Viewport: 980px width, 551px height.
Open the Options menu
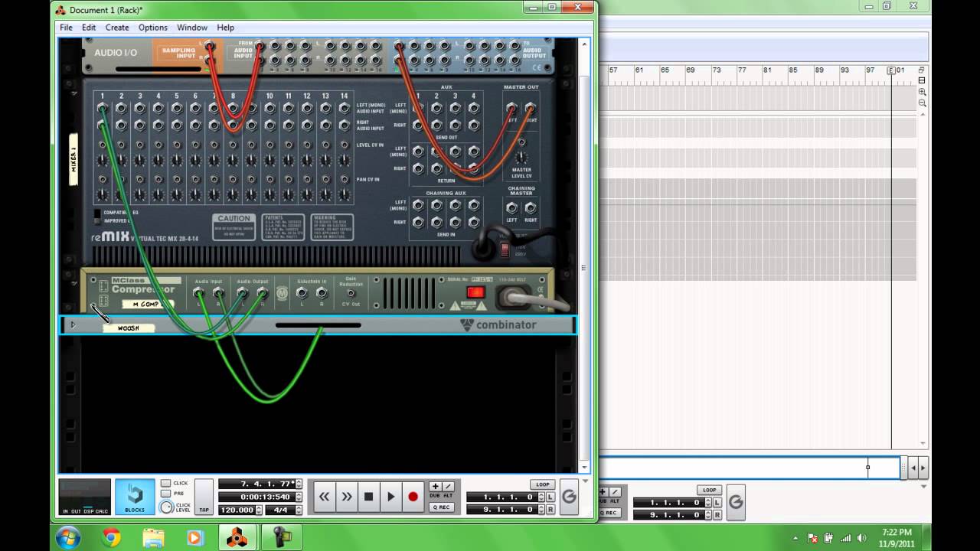click(153, 28)
